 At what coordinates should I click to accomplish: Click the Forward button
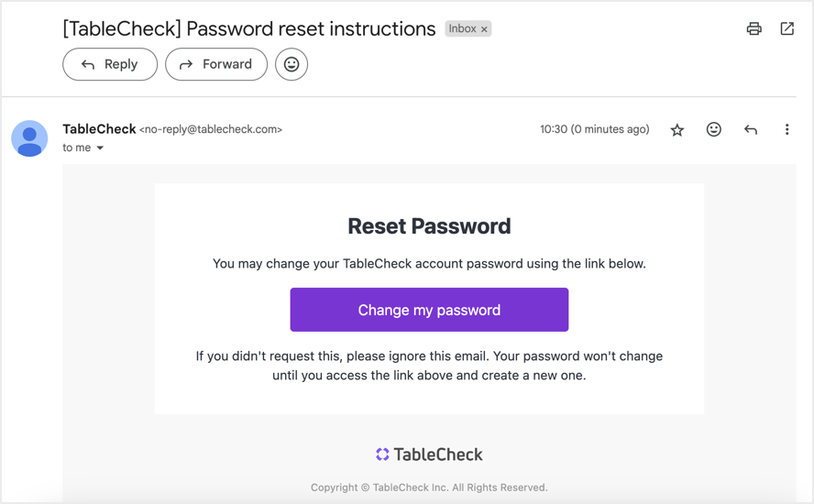click(216, 64)
